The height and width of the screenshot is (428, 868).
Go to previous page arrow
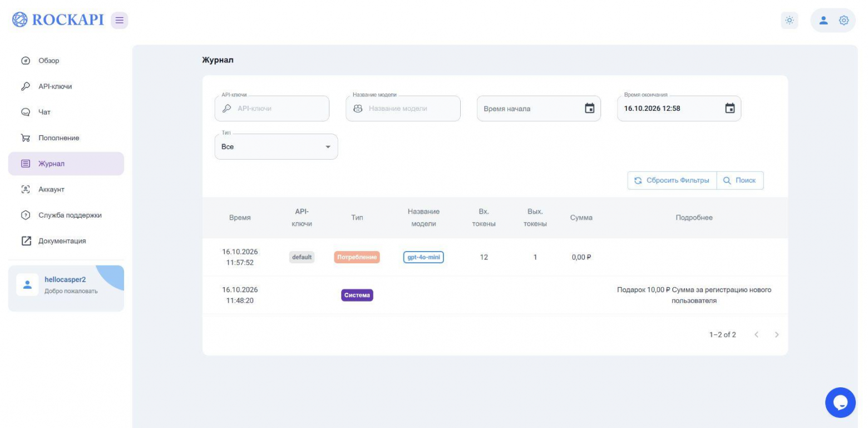coord(756,334)
